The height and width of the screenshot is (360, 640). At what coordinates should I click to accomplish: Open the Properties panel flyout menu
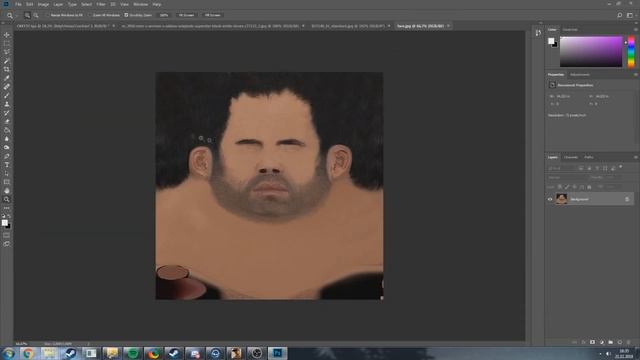click(x=636, y=75)
